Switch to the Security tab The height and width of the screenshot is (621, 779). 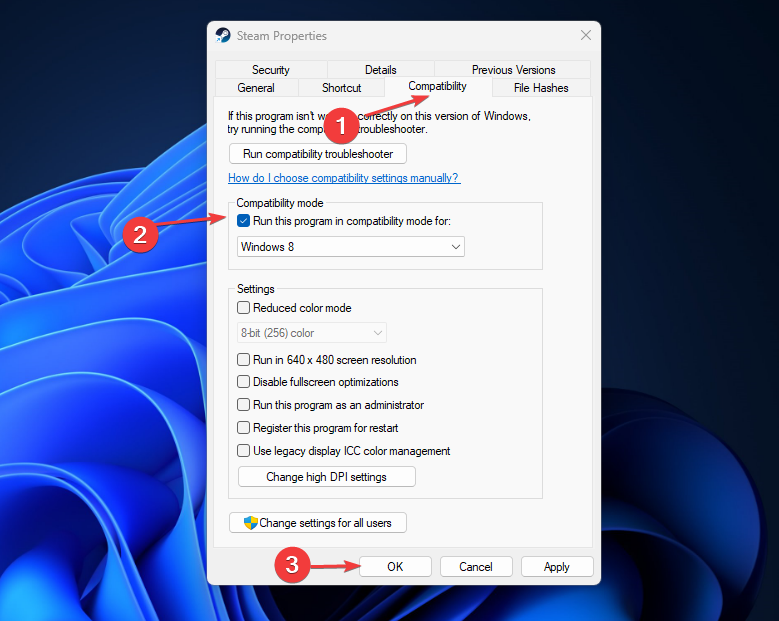coord(271,70)
